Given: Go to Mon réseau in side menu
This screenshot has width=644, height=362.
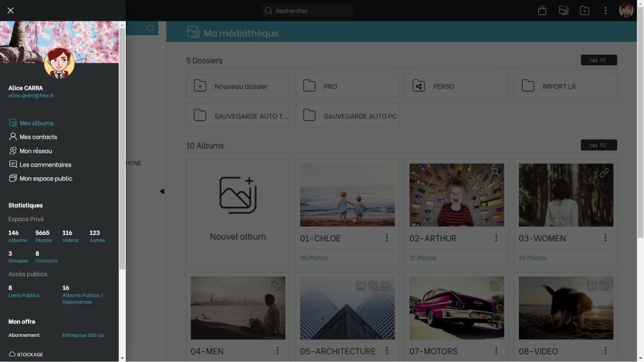Looking at the screenshot, I should pos(35,151).
